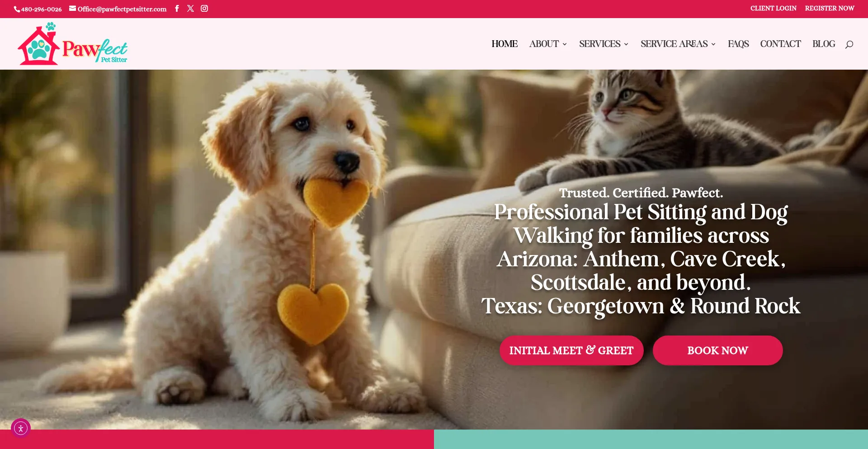Click the Initial Meet & Greet button

[x=571, y=350]
